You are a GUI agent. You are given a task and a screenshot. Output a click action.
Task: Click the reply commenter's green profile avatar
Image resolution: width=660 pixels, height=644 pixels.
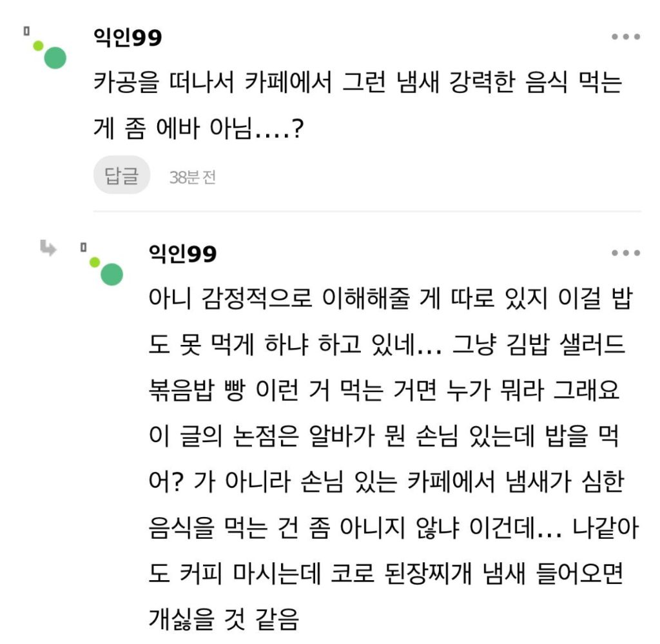tap(110, 274)
